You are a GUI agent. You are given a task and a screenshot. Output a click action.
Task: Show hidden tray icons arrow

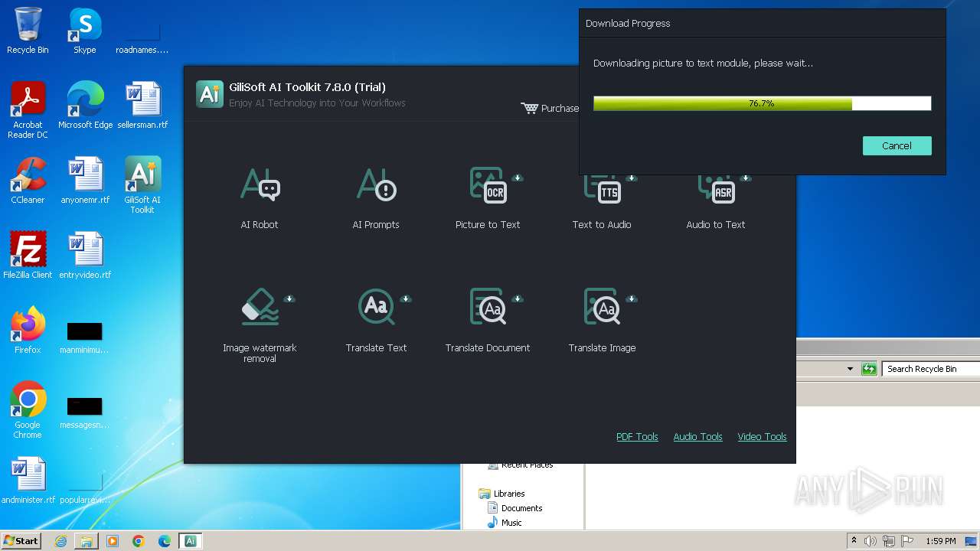(854, 541)
